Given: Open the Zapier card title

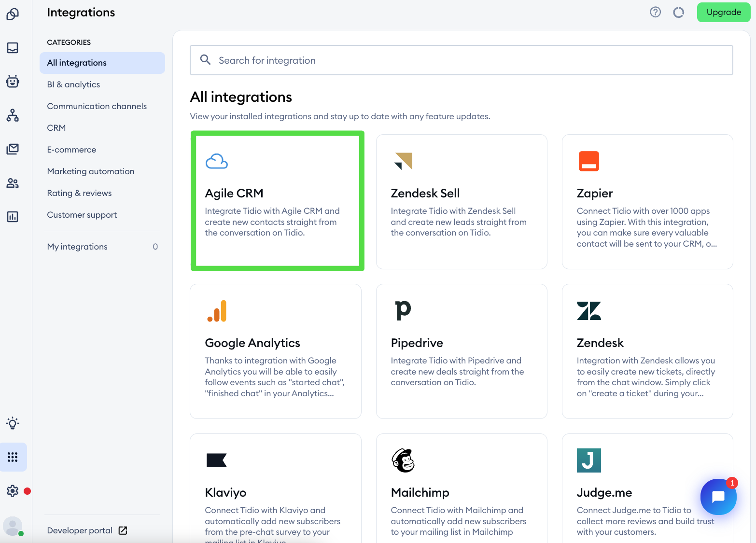Looking at the screenshot, I should pos(595,193).
